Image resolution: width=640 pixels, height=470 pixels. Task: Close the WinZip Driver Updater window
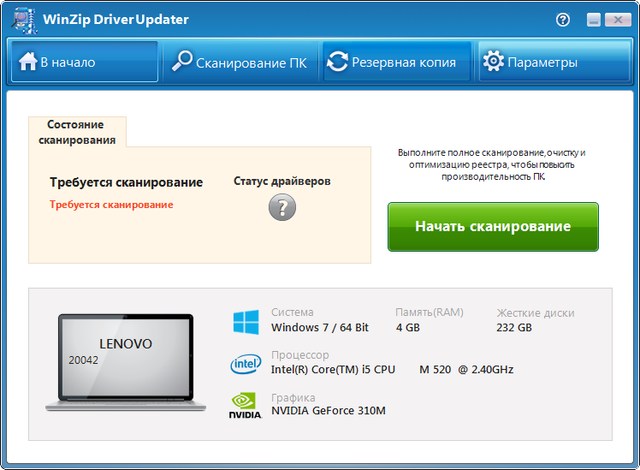pos(618,20)
